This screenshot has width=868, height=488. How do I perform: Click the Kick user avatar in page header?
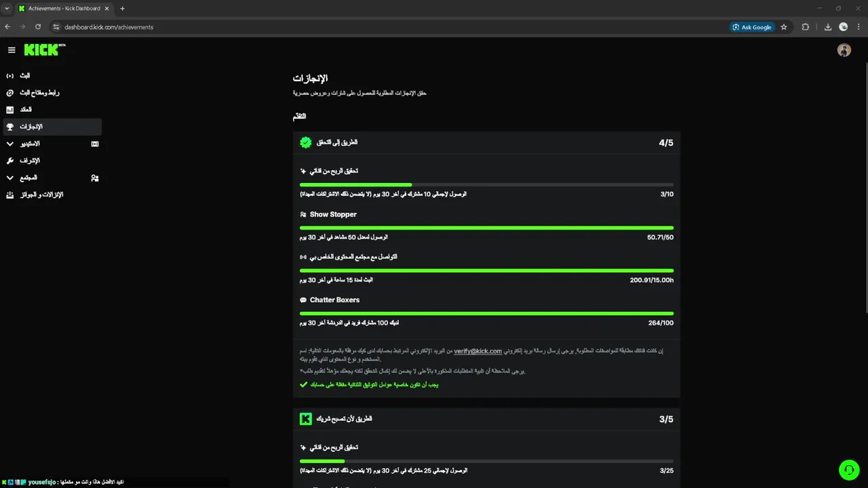[844, 50]
